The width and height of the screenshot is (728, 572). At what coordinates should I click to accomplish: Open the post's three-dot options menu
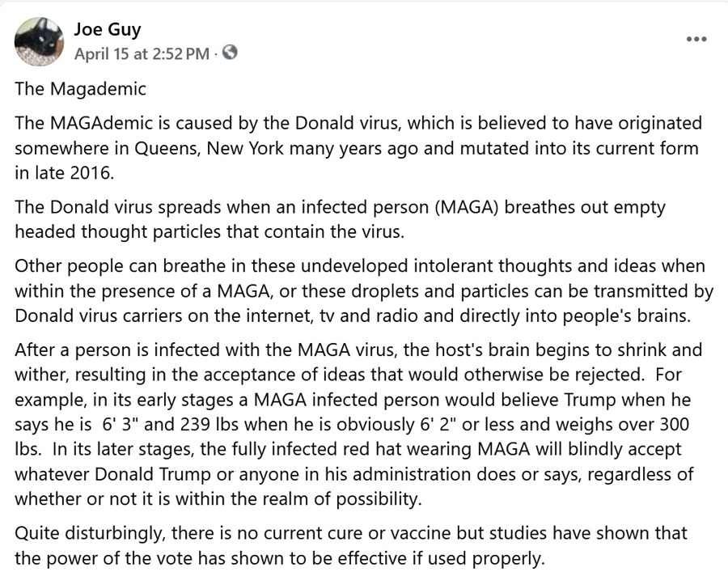(696, 39)
